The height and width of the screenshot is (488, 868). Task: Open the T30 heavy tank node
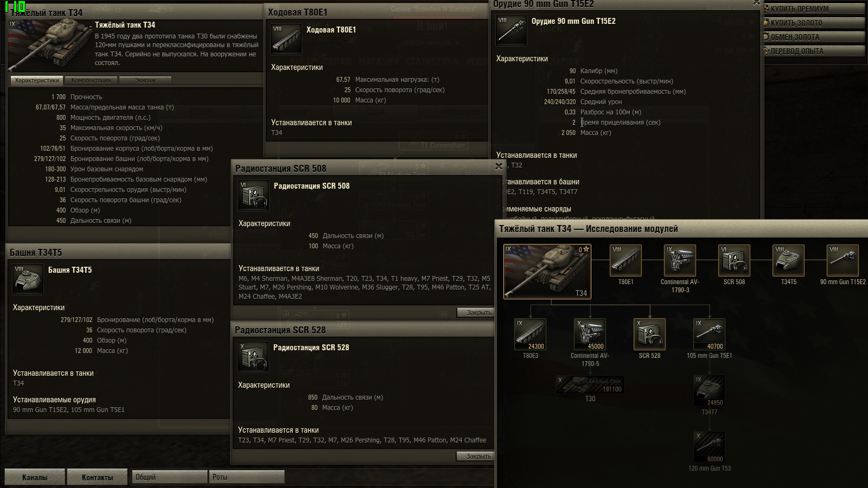[590, 385]
